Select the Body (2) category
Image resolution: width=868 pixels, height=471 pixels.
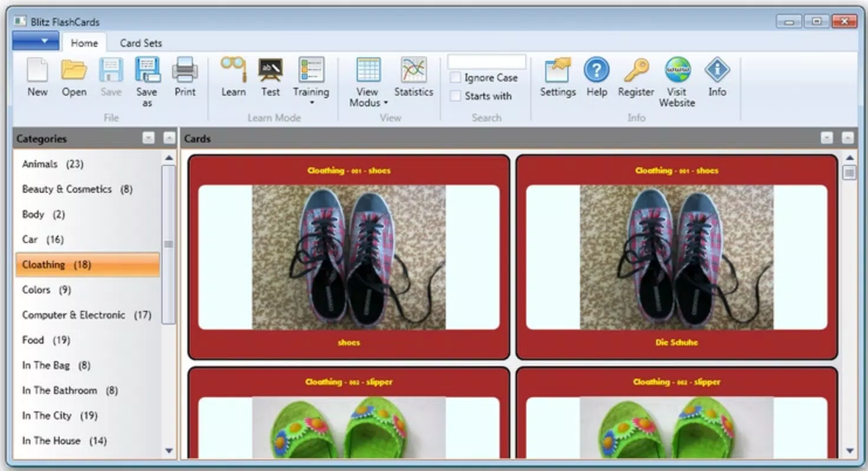pyautogui.click(x=88, y=214)
